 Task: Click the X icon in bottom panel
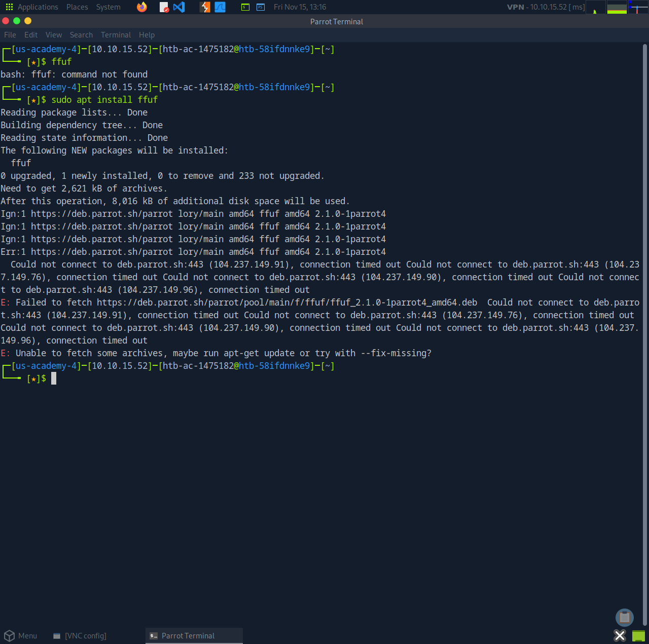(620, 636)
